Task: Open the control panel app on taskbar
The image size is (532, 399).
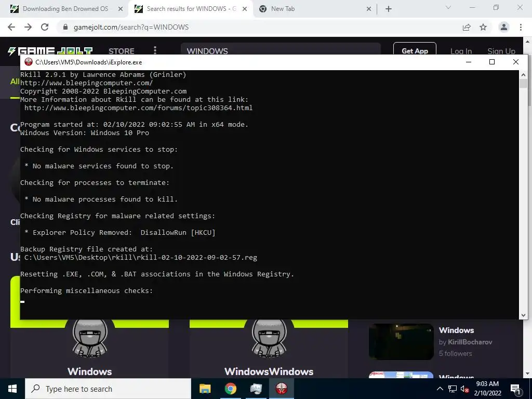Action: tap(256, 389)
